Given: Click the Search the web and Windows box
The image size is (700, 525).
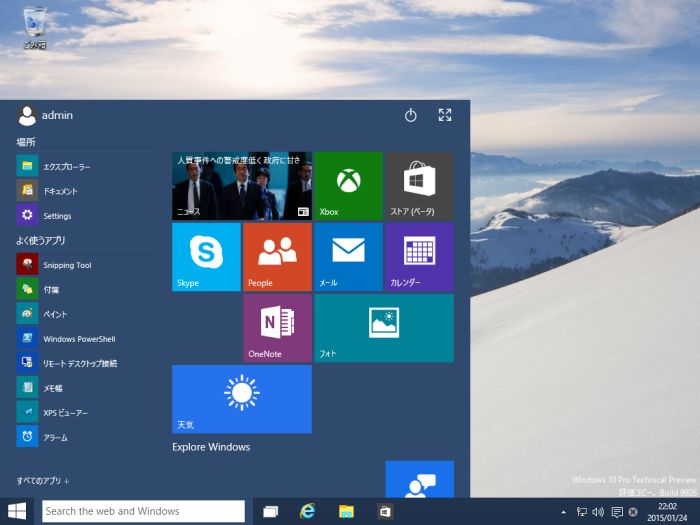Looking at the screenshot, I should (143, 511).
